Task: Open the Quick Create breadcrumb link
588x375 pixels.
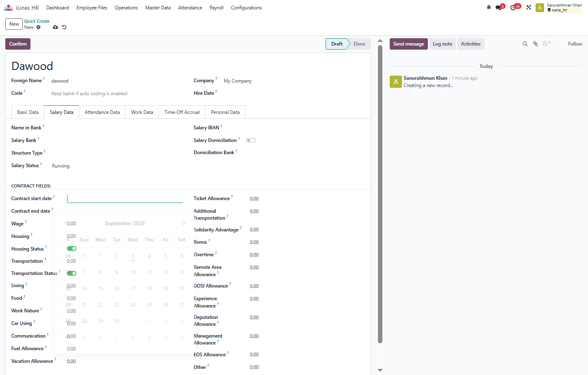Action: tap(37, 21)
